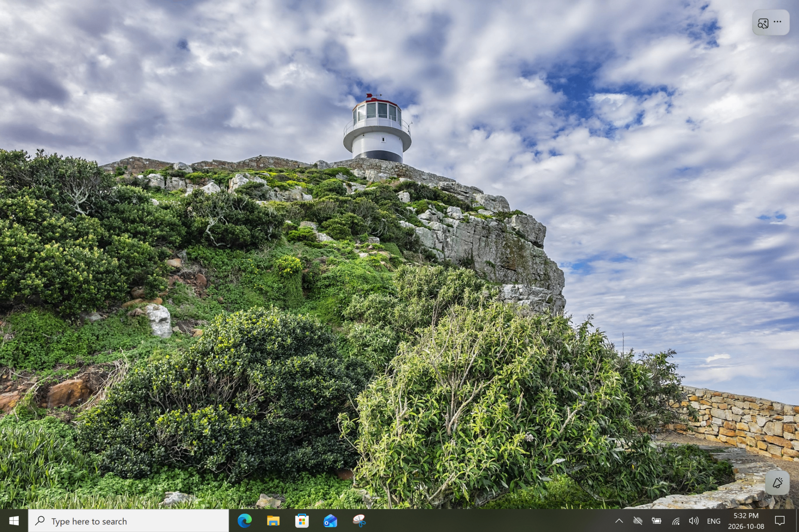Click the Show desktop sliver at taskbar edge

797,521
